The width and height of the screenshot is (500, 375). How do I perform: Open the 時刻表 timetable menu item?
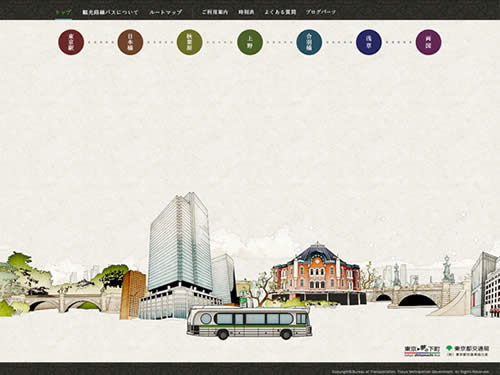coord(246,12)
